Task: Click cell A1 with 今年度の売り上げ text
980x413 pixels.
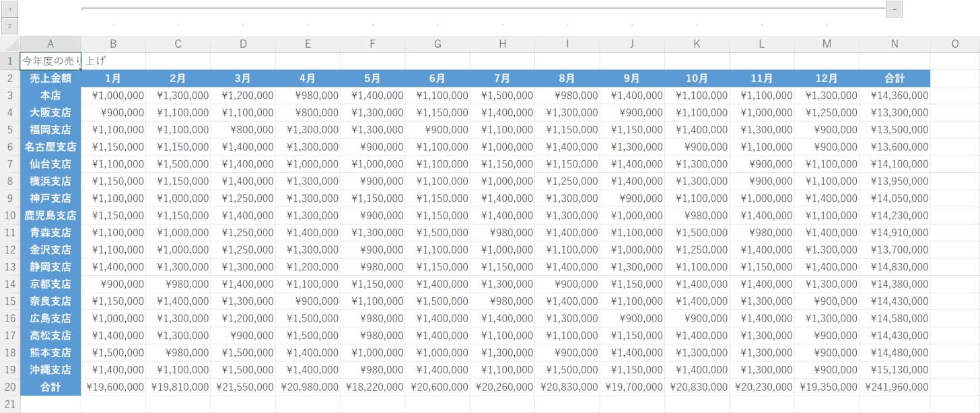Action: coord(50,61)
